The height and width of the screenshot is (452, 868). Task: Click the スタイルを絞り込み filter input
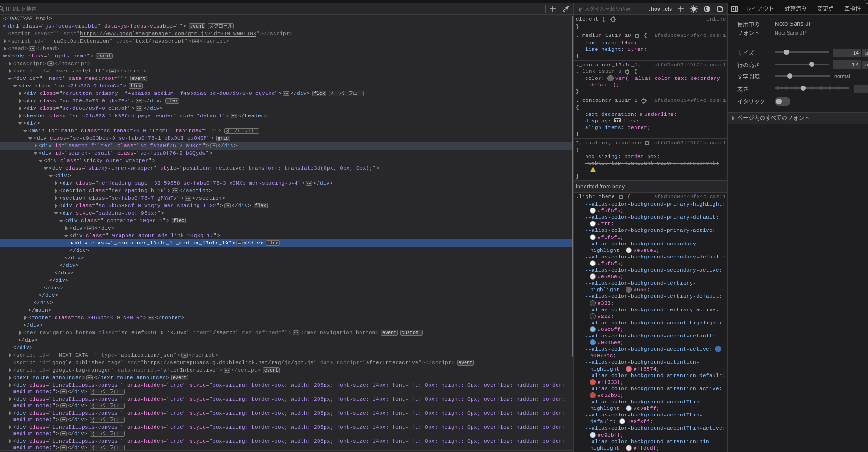pyautogui.click(x=607, y=8)
